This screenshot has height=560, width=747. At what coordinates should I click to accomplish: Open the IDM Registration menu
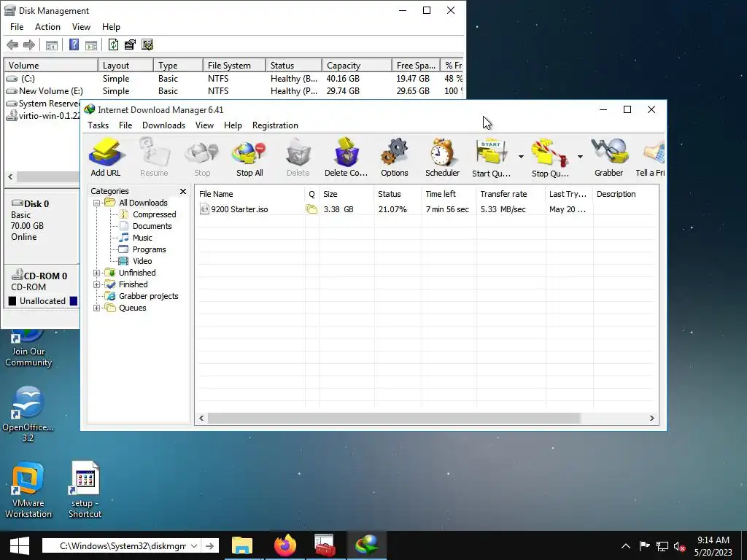click(x=275, y=125)
